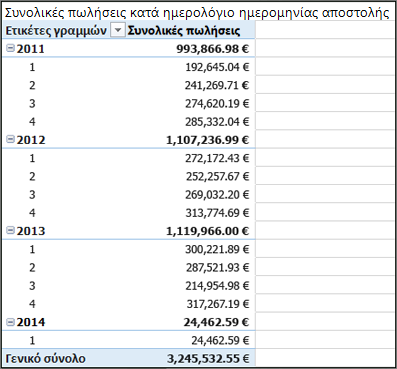Image resolution: width=397 pixels, height=369 pixels.
Task: Select the value 300,221.89 €
Action: (217, 249)
